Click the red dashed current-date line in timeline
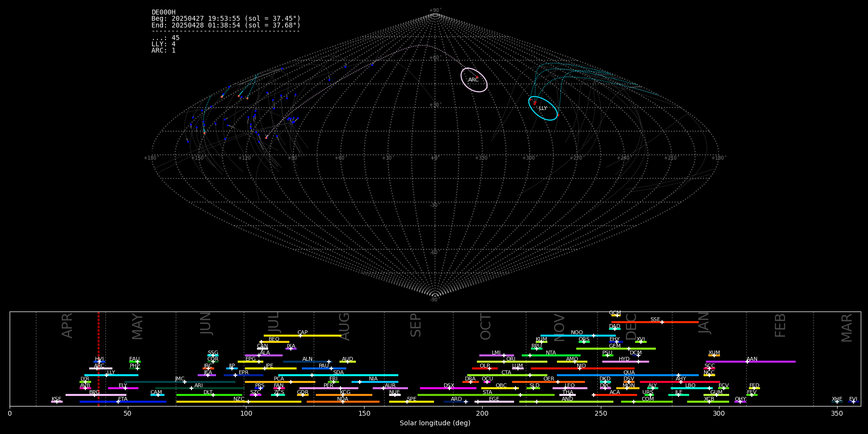868x434 pixels. click(98, 358)
